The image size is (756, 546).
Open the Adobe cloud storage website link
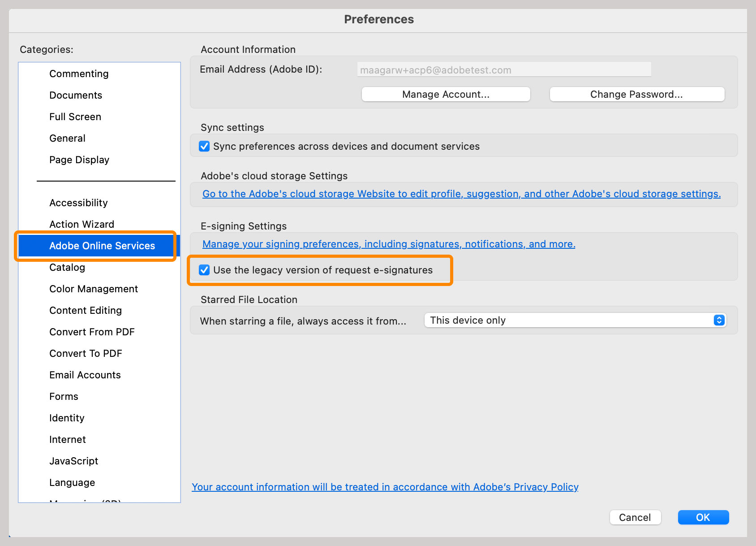pos(461,194)
